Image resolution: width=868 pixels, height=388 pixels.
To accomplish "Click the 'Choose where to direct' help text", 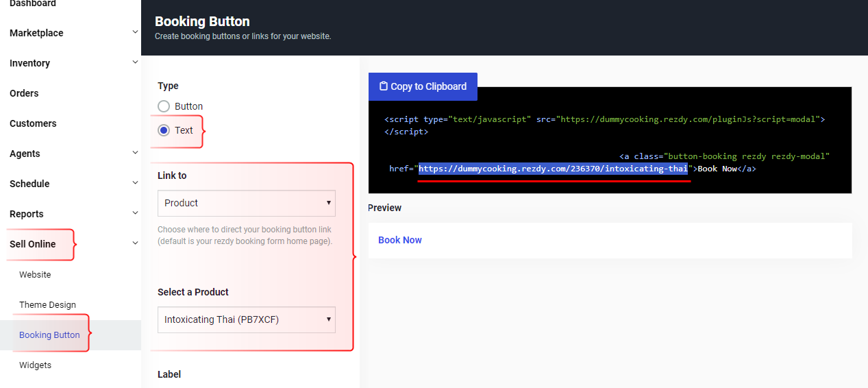I will coord(245,235).
